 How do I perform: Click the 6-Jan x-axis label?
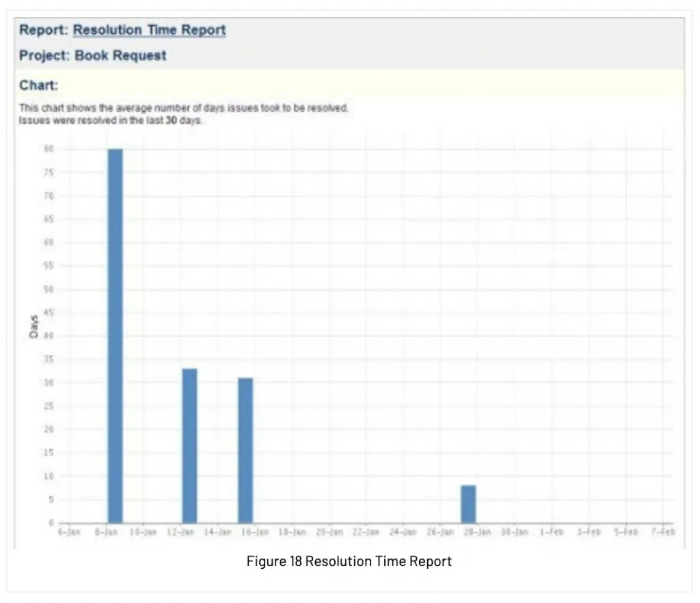69,532
